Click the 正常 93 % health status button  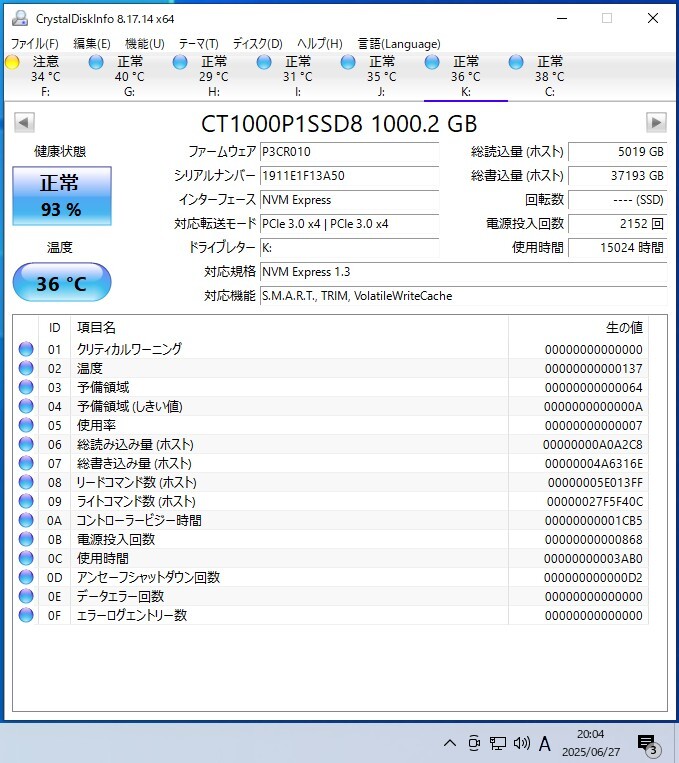click(62, 196)
